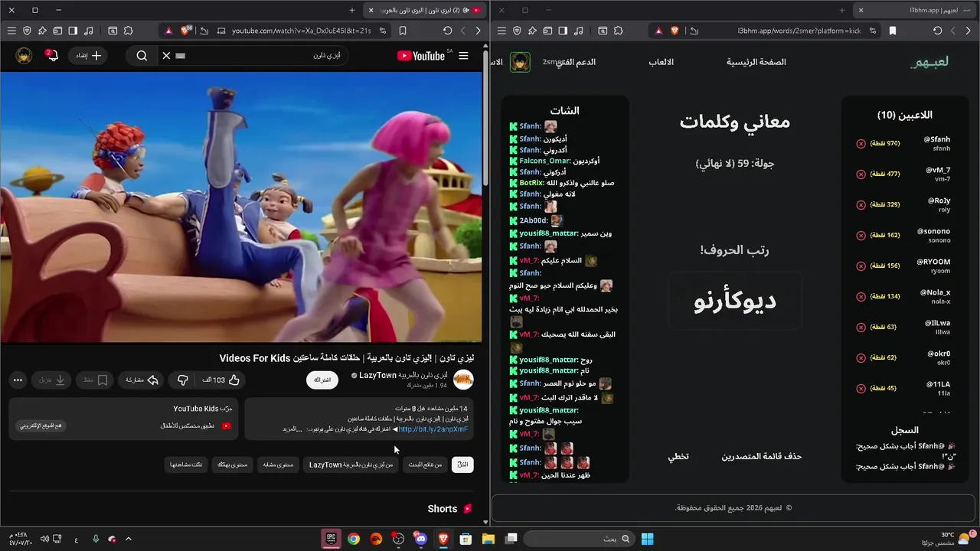Open the bit.ly link in description

click(x=433, y=429)
